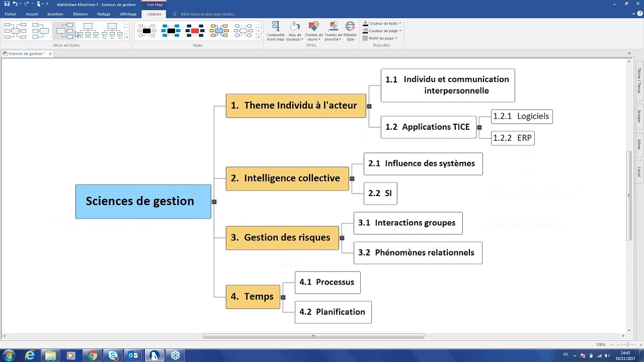Select node 1.2.2 ERP
The image size is (644, 362).
[x=513, y=138]
